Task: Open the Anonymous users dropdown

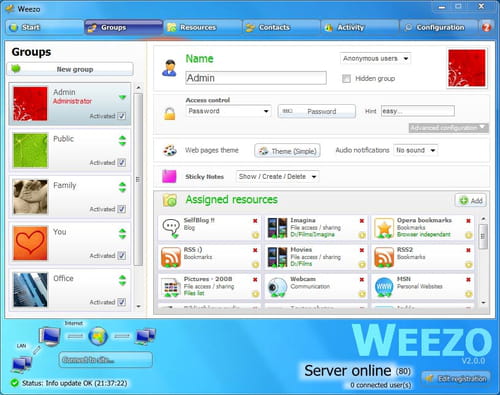Action: 375,58
